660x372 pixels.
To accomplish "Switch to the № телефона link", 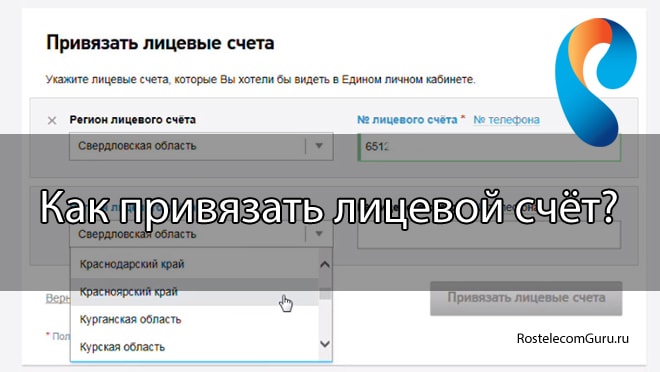I will (x=506, y=120).
